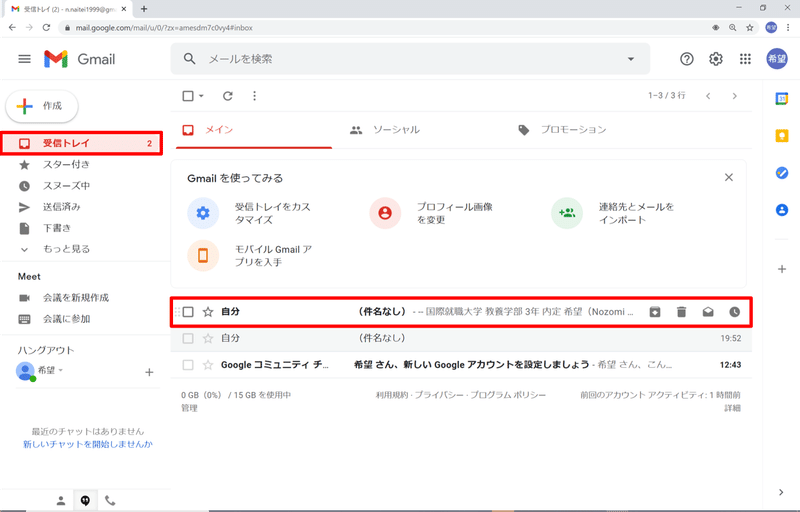Click the Gmail logo
Image resolution: width=800 pixels, height=512 pixels.
point(80,59)
